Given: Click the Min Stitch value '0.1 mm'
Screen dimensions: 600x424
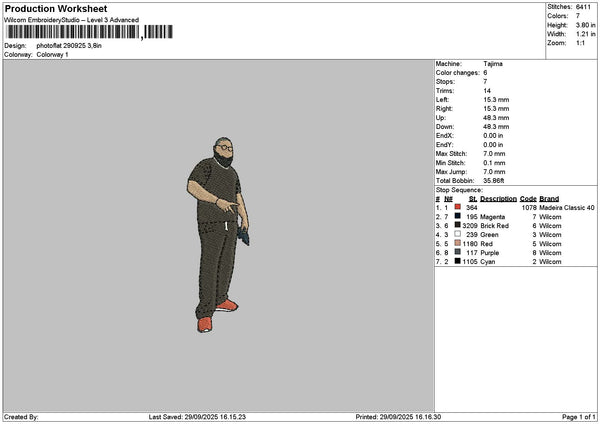Looking at the screenshot, I should pyautogui.click(x=494, y=163).
